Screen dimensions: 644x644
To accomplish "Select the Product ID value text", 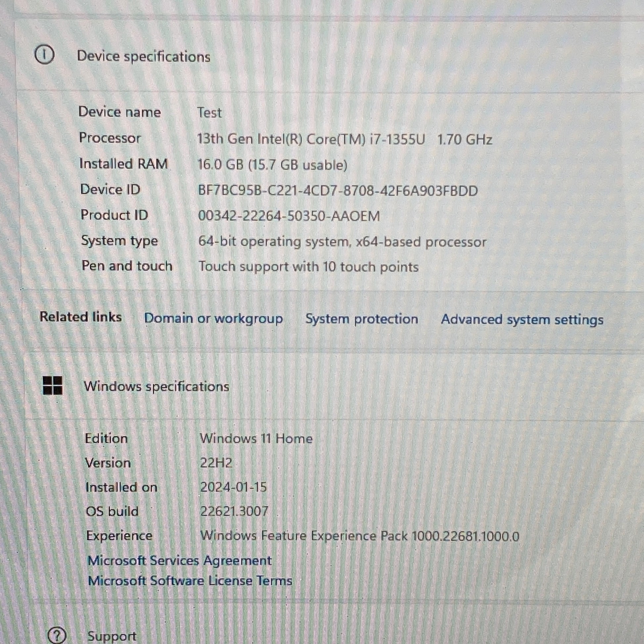I will tap(289, 216).
